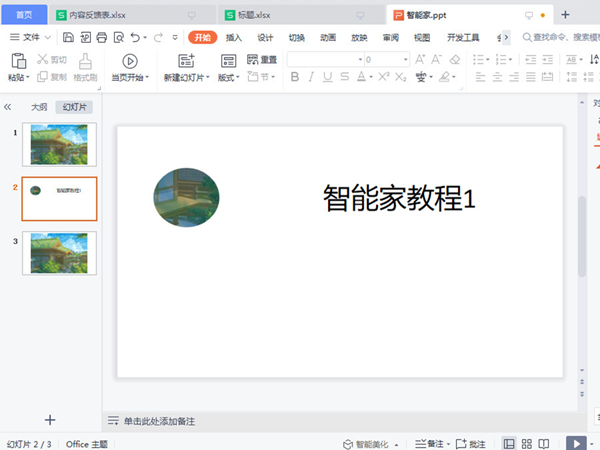The height and width of the screenshot is (450, 600).
Task: Click the New Slide (新建幻灯片) icon
Action: [186, 61]
